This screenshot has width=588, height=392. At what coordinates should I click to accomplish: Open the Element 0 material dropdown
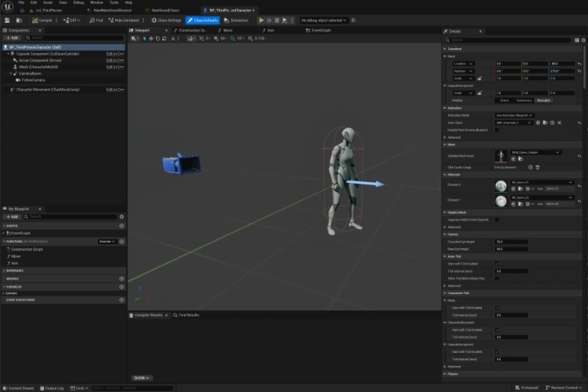tap(541, 182)
